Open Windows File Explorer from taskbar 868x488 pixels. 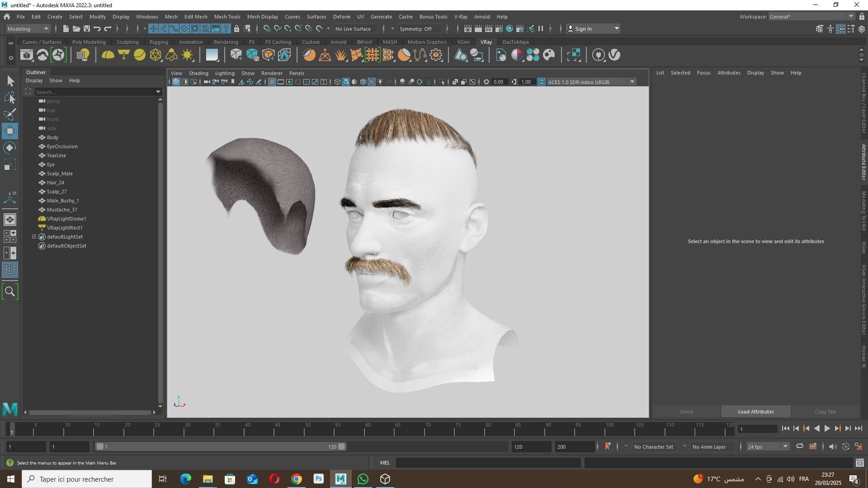tap(208, 479)
